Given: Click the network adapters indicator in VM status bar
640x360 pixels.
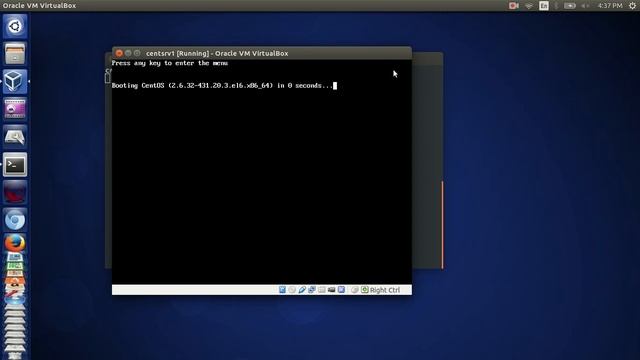Looking at the screenshot, I should click(312, 290).
